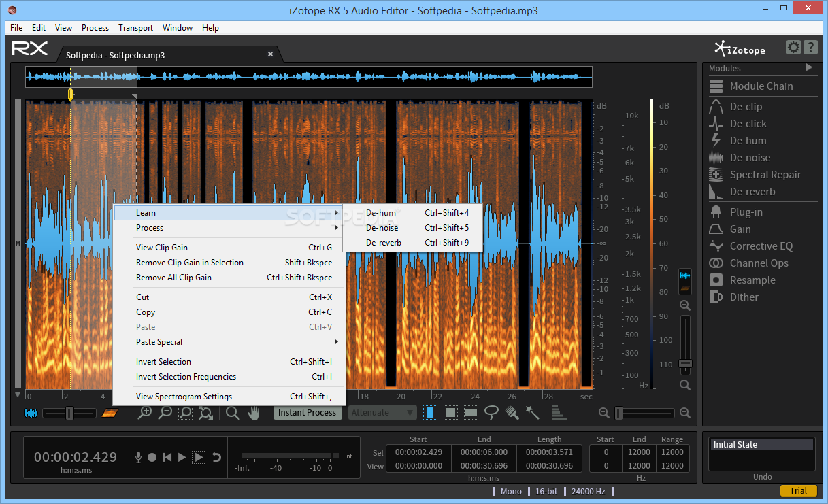The height and width of the screenshot is (504, 828).
Task: Adjust the horizontal zoom slider
Action: (644, 413)
